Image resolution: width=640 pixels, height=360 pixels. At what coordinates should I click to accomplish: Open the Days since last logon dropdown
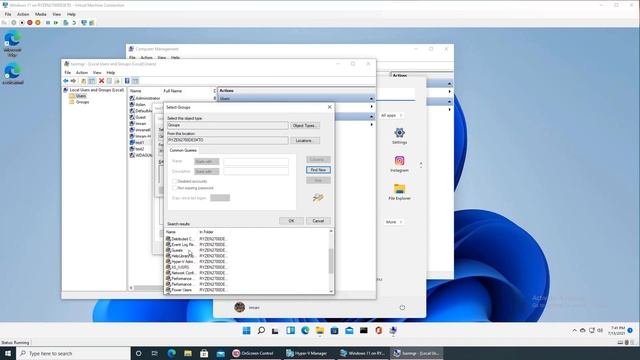tap(220, 198)
